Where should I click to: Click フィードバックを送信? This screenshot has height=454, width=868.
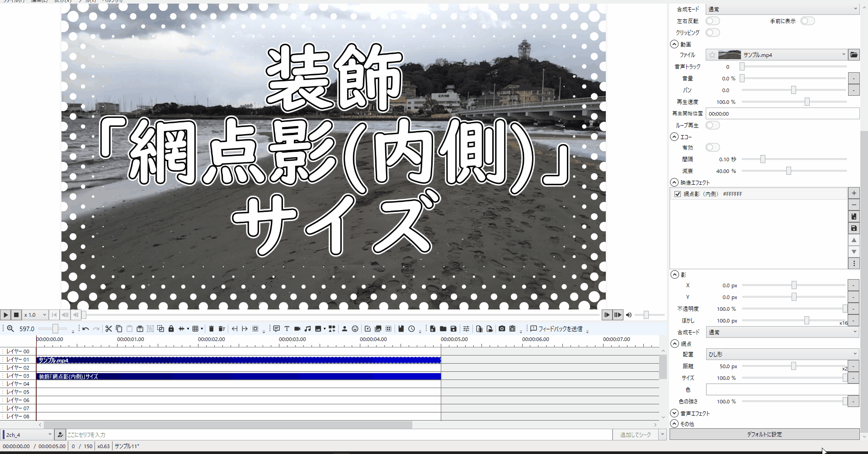tap(557, 329)
